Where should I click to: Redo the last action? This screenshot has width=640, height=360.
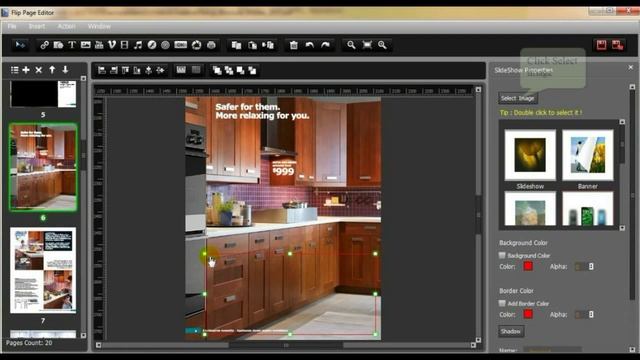tap(325, 45)
